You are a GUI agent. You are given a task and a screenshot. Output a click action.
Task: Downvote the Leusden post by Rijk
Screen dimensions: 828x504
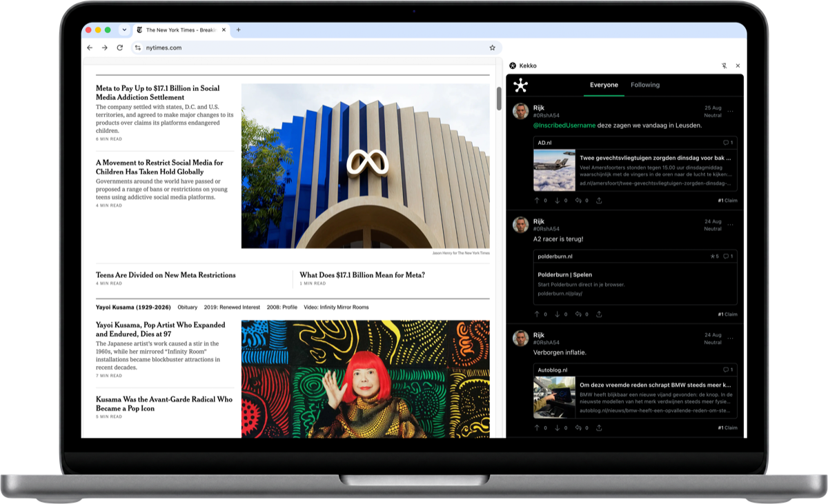pyautogui.click(x=558, y=201)
